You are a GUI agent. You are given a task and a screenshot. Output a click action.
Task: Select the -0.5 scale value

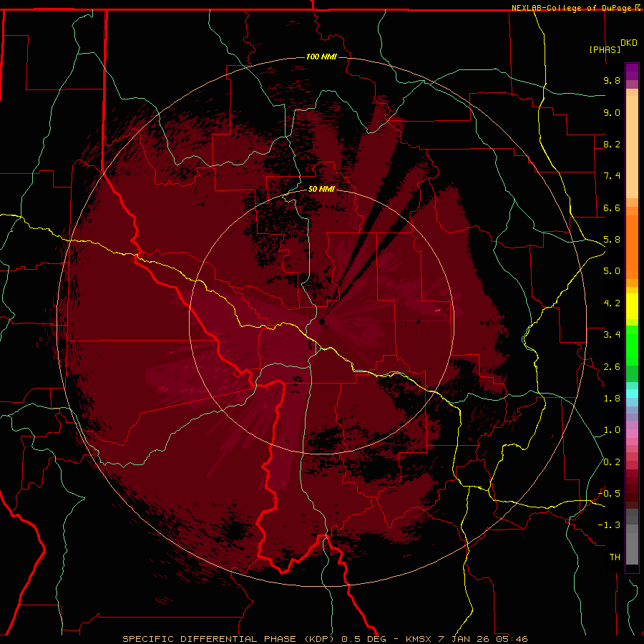pos(609,494)
